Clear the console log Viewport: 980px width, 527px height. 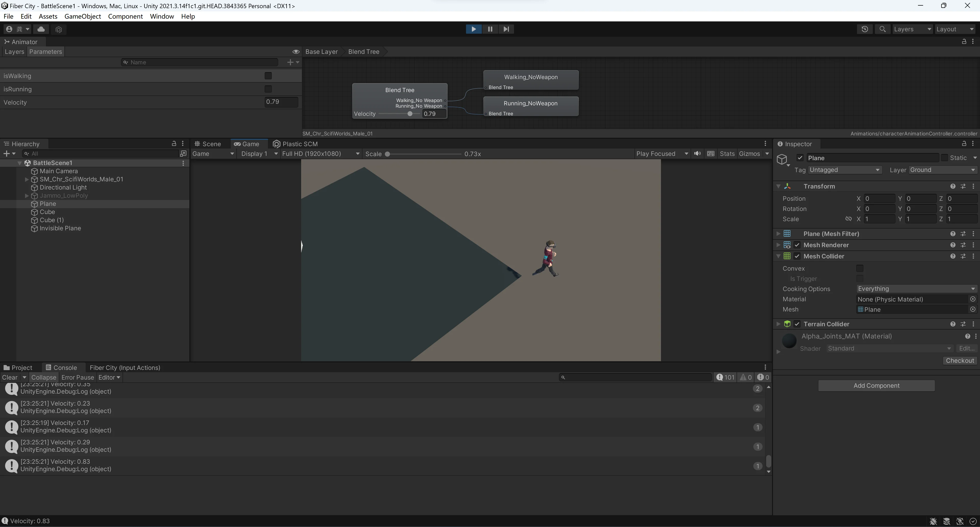click(x=10, y=378)
